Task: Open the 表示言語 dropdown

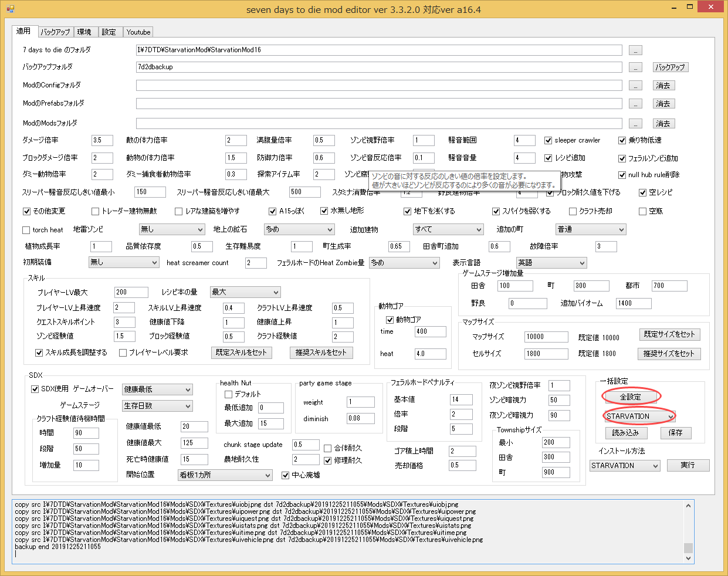Action: coord(551,263)
